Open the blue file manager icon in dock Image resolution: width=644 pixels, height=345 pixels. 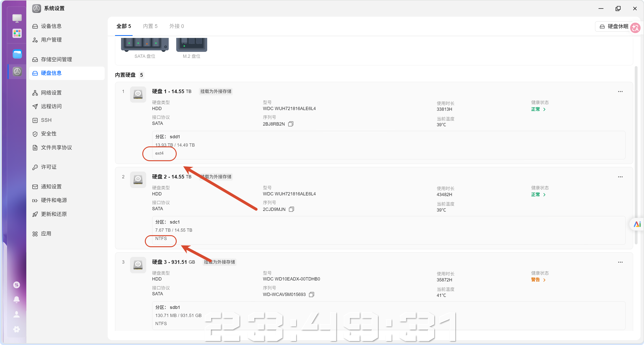tap(17, 54)
